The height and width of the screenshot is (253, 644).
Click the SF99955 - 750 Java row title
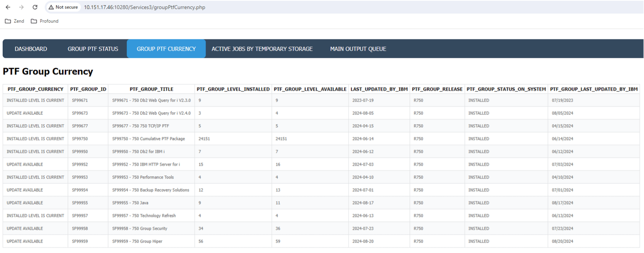pyautogui.click(x=130, y=203)
